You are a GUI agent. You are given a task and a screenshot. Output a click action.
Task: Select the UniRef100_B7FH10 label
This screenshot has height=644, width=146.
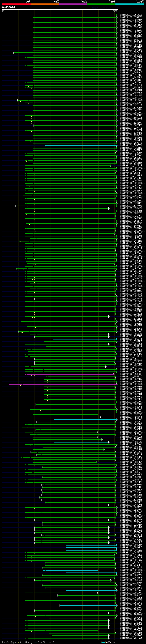[x=131, y=105]
